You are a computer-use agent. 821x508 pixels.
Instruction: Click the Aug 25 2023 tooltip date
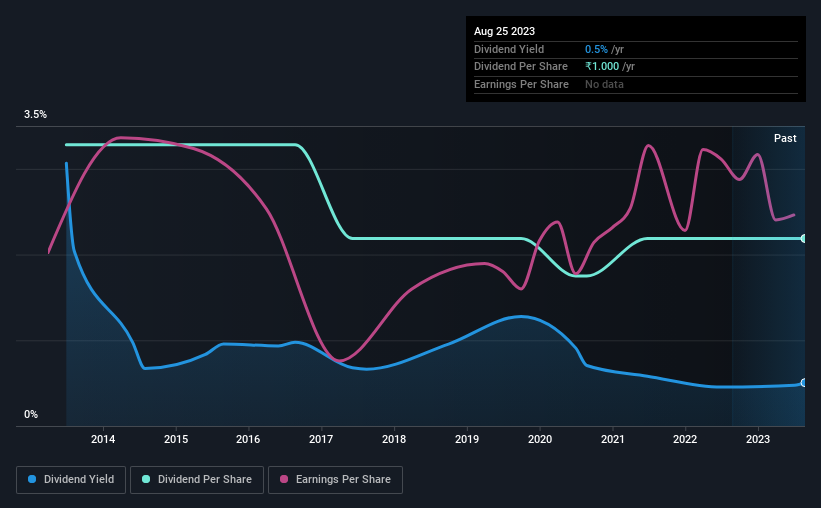click(504, 31)
